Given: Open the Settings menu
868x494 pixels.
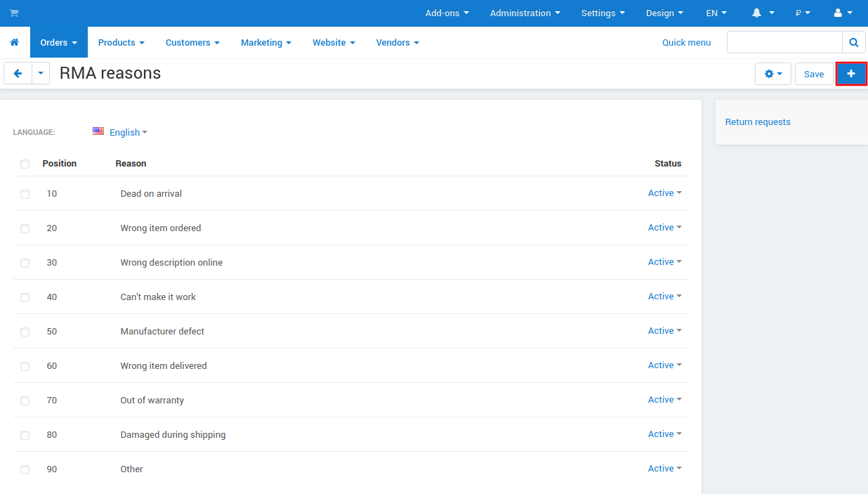Looking at the screenshot, I should tap(603, 13).
